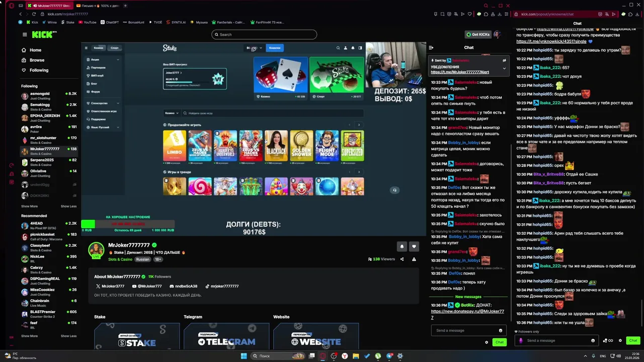Click the channel points icon in popout chat
The height and width of the screenshot is (362, 644).
tap(608, 340)
